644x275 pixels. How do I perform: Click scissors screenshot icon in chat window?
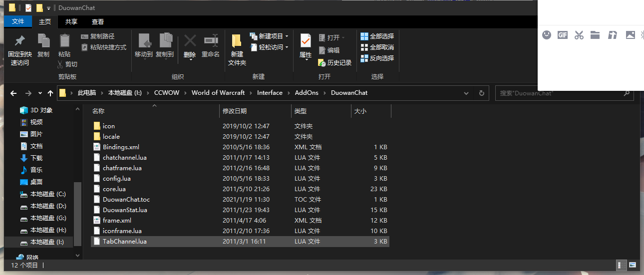tap(579, 35)
